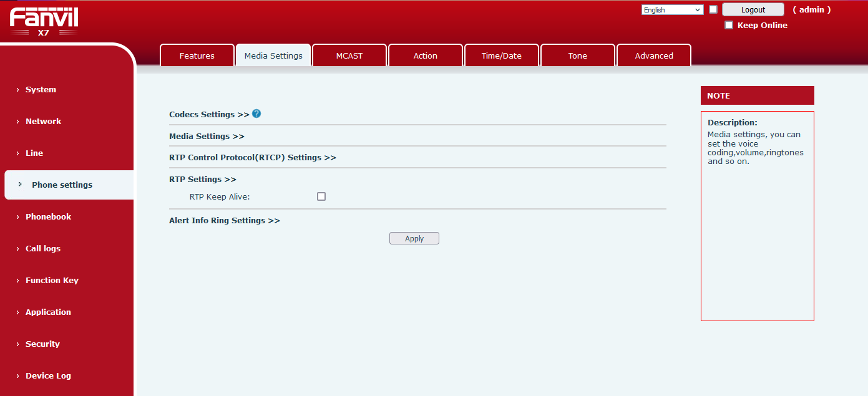Select the Tone tab
868x396 pixels.
tap(578, 56)
